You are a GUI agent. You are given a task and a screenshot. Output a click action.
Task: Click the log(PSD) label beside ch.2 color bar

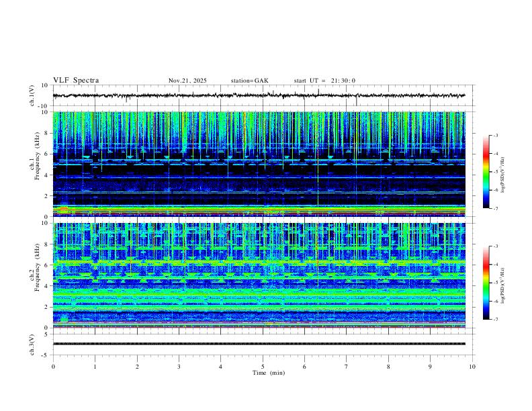tap(503, 286)
